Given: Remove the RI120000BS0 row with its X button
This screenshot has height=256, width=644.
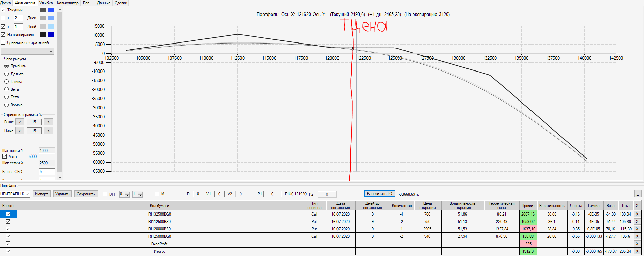Looking at the screenshot, I should (x=637, y=229).
